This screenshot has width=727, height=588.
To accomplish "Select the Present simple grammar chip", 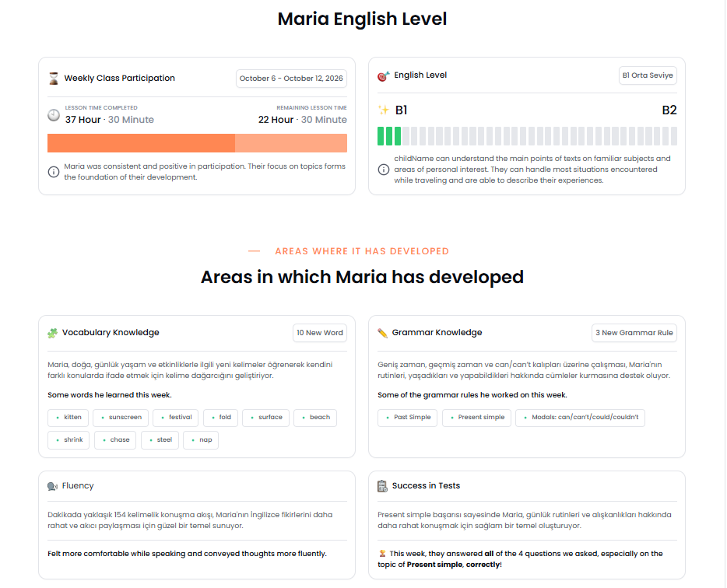I will tap(476, 418).
